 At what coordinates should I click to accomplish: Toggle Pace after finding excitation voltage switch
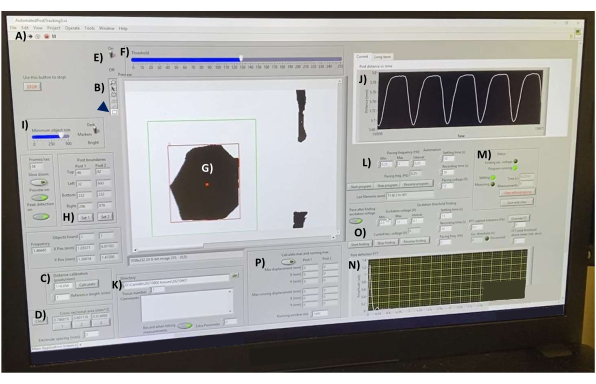[x=356, y=221]
